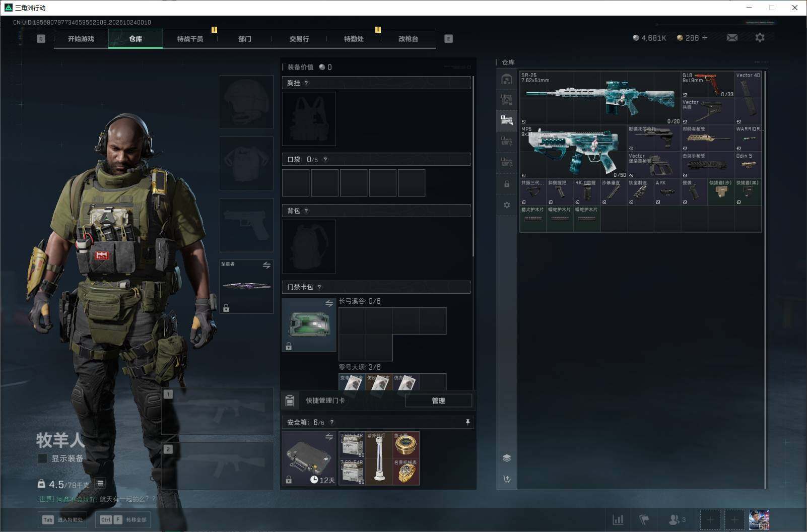Screen dimensions: 807x532
Task: Select the MP5 submachine gun in warehouse
Action: pyautogui.click(x=573, y=152)
